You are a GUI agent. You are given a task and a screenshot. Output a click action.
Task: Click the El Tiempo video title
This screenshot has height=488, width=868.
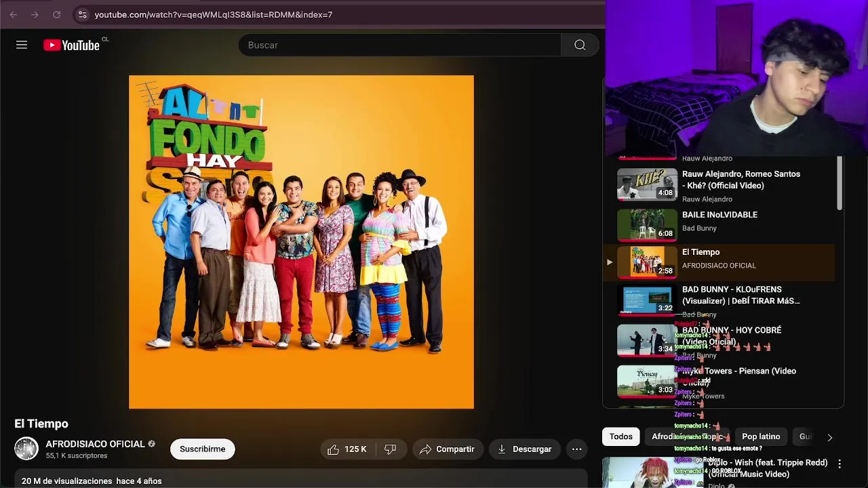41,424
